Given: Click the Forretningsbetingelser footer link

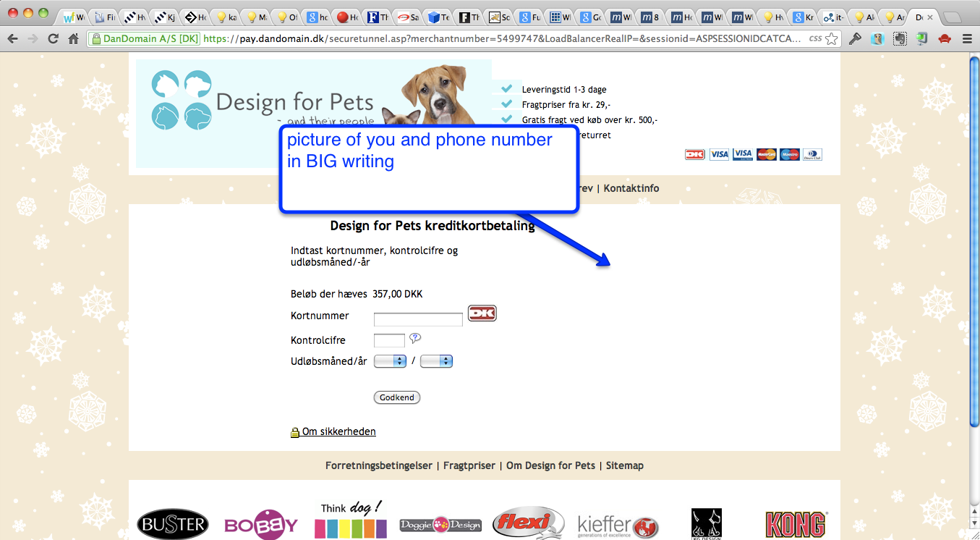Looking at the screenshot, I should [x=378, y=465].
